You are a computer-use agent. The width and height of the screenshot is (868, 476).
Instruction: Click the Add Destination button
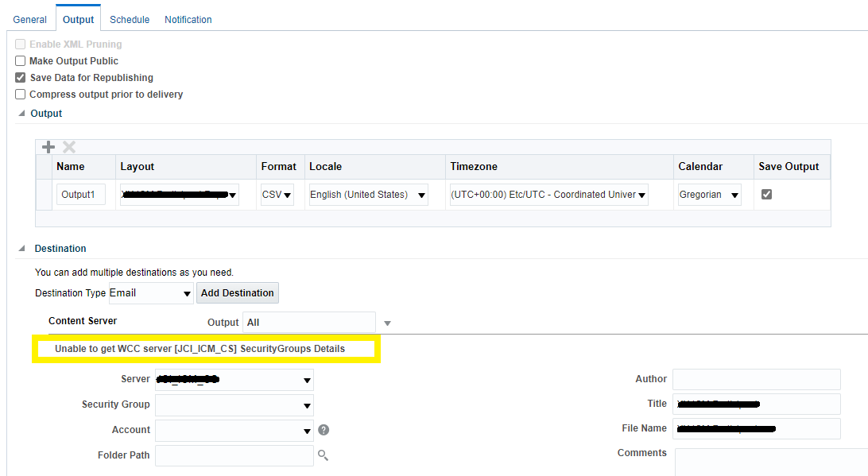point(238,292)
